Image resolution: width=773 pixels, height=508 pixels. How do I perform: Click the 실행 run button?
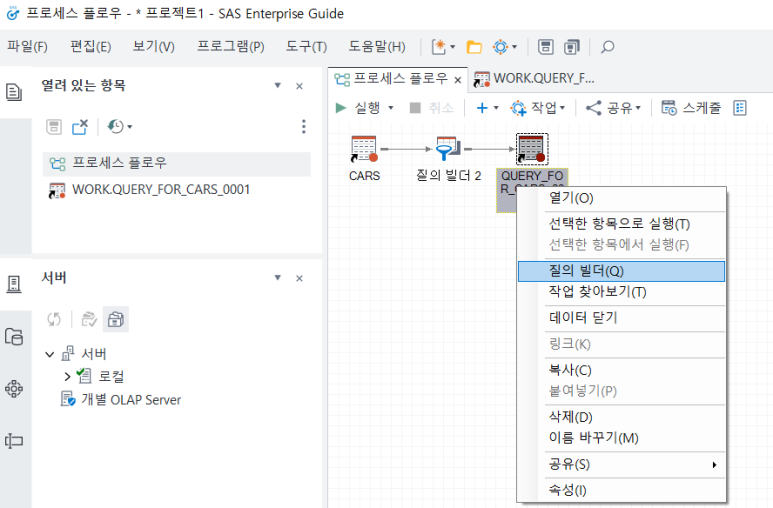[357, 108]
